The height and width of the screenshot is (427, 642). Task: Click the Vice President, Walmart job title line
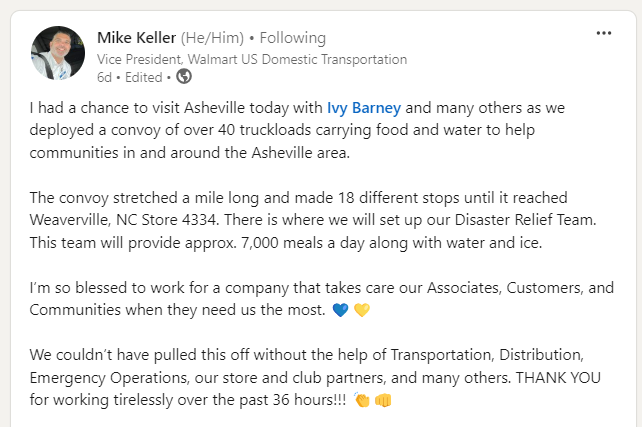point(252,58)
